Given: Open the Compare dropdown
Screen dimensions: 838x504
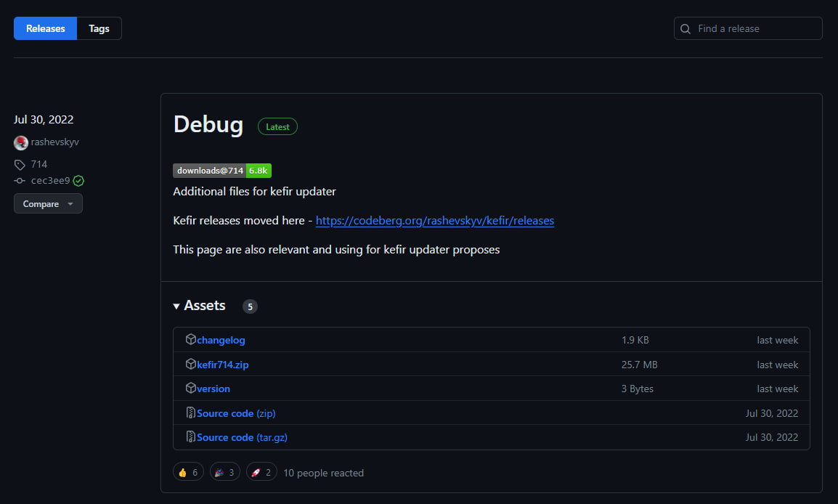Looking at the screenshot, I should click(48, 204).
